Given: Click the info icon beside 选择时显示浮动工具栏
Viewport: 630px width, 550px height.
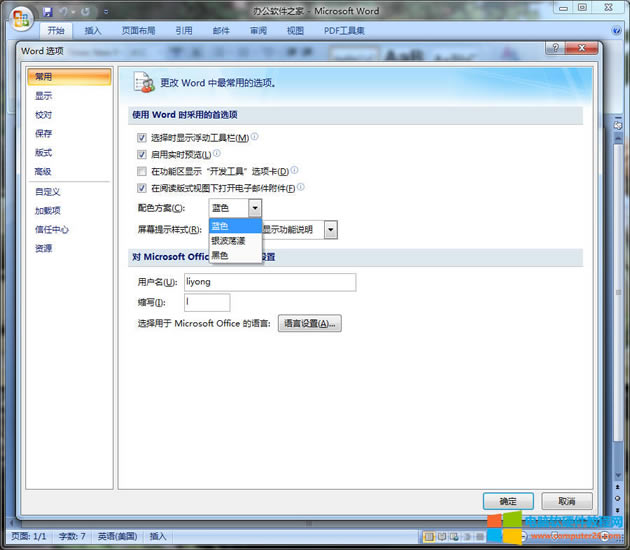Looking at the screenshot, I should point(255,137).
